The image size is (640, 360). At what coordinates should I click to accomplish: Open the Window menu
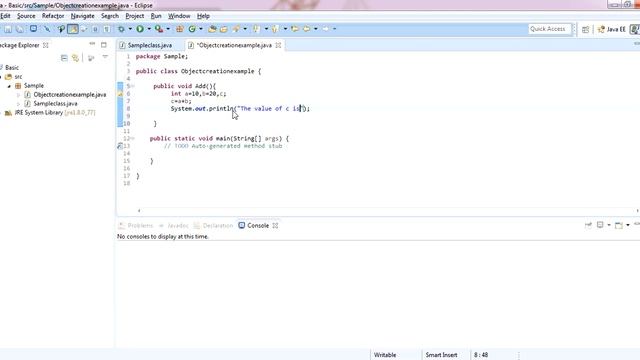coord(179,16)
